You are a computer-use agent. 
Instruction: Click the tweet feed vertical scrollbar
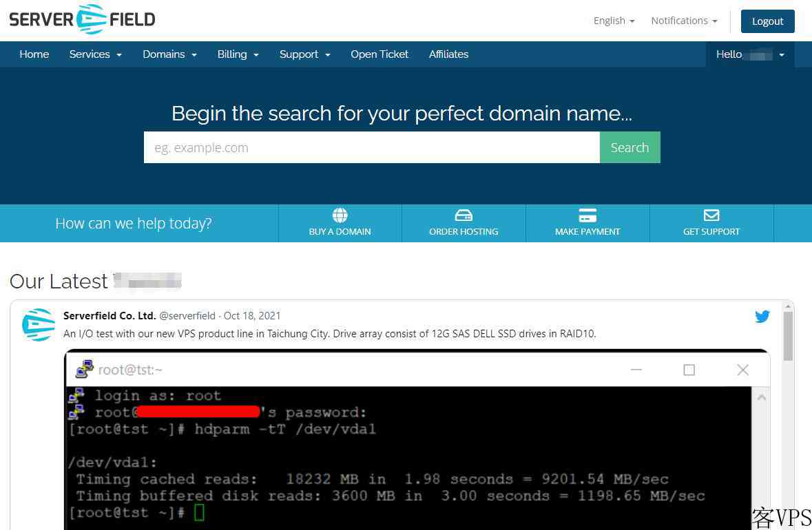click(788, 337)
